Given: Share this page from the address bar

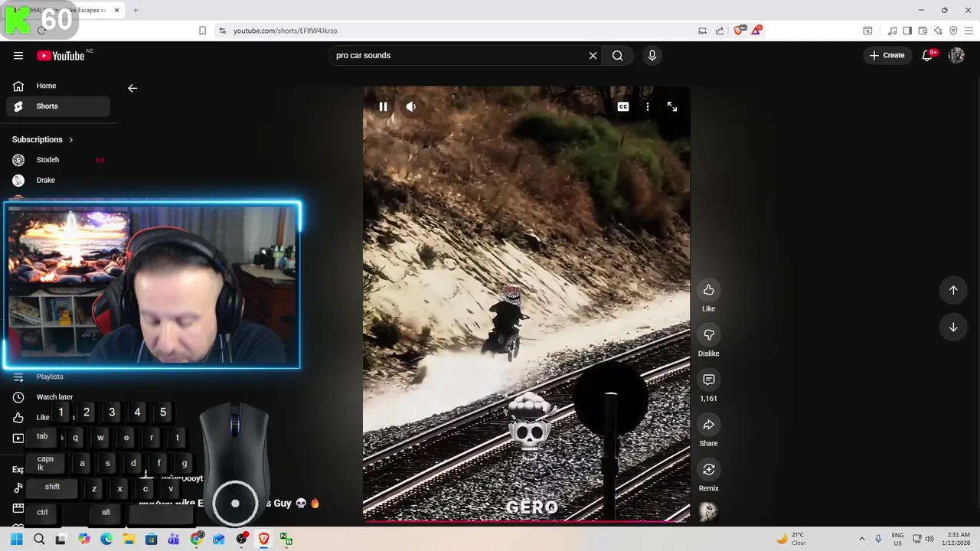Looking at the screenshot, I should 720,31.
